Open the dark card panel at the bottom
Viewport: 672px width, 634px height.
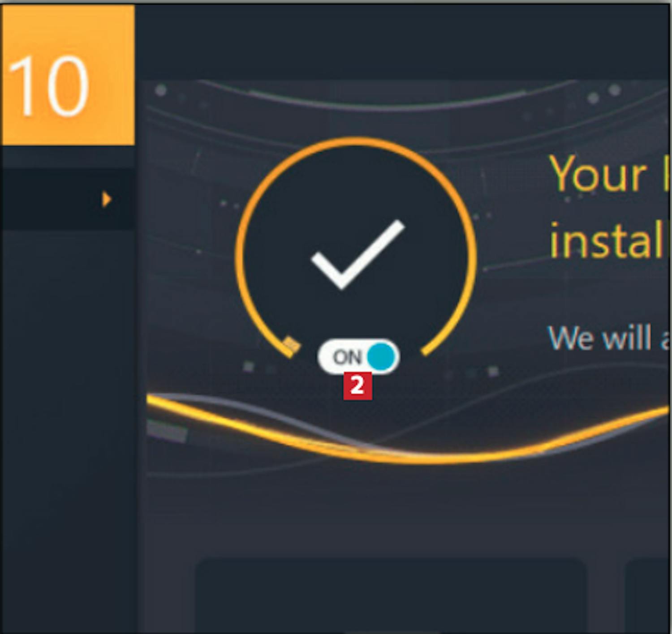pos(391,595)
